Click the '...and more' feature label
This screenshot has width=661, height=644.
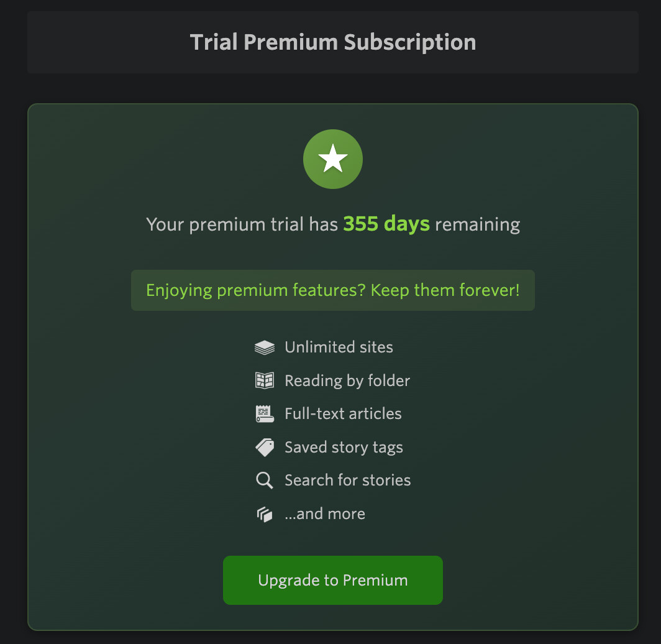pos(325,514)
